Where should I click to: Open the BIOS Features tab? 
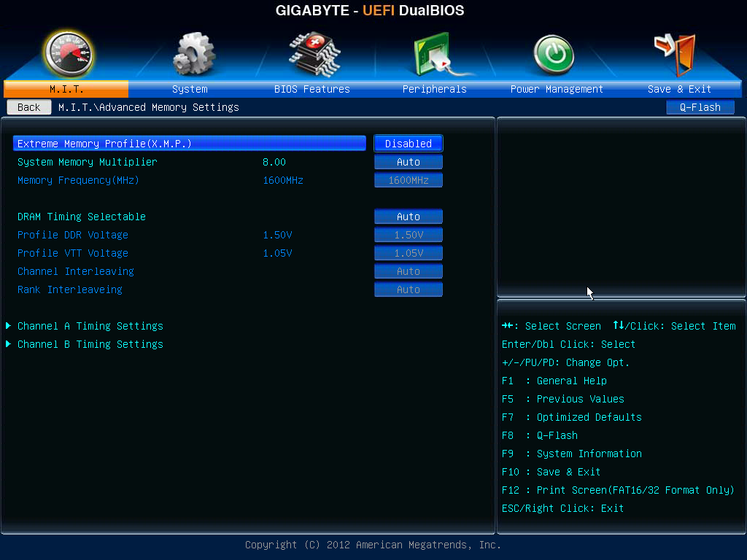tap(312, 89)
